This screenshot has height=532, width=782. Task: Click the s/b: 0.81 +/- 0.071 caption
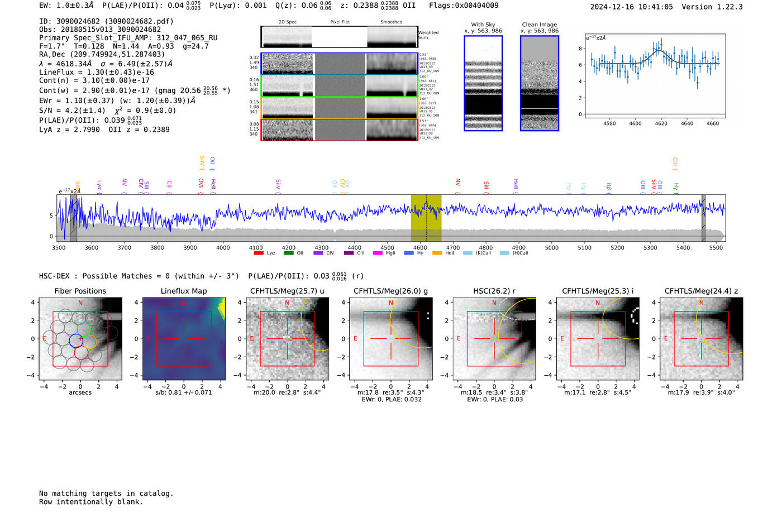pyautogui.click(x=184, y=392)
